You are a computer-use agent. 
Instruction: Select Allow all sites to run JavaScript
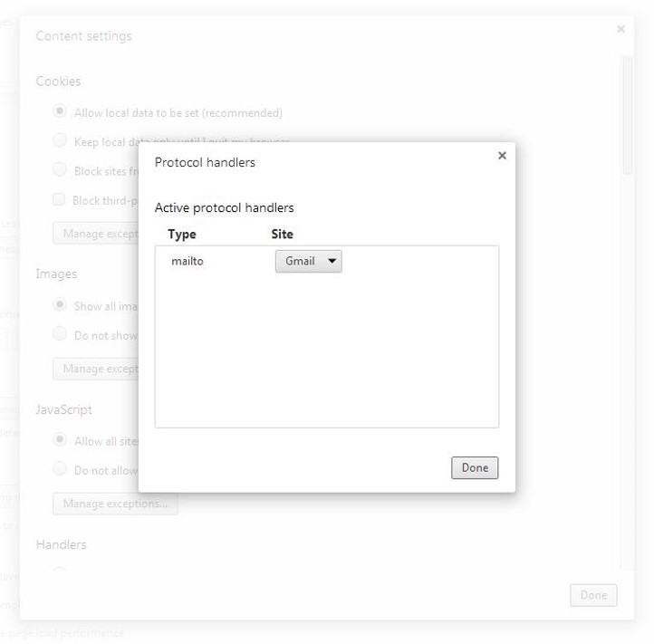[x=60, y=440]
